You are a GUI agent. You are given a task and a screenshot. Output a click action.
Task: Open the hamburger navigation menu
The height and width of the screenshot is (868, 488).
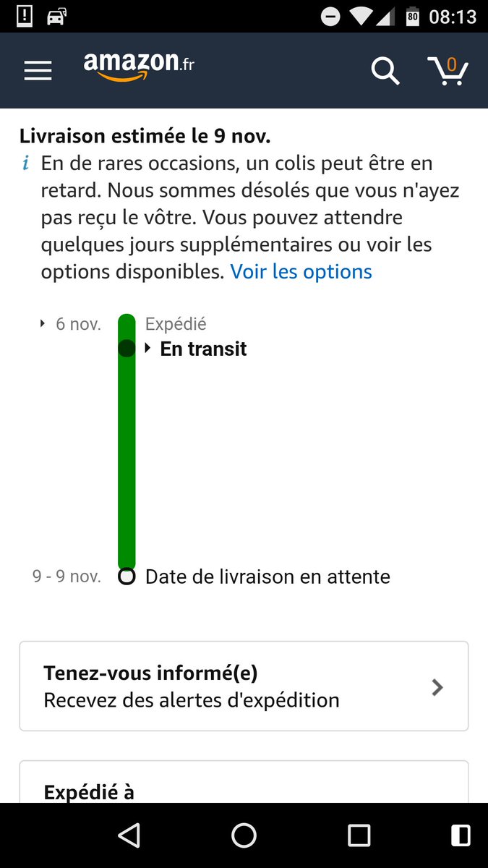pos(38,71)
